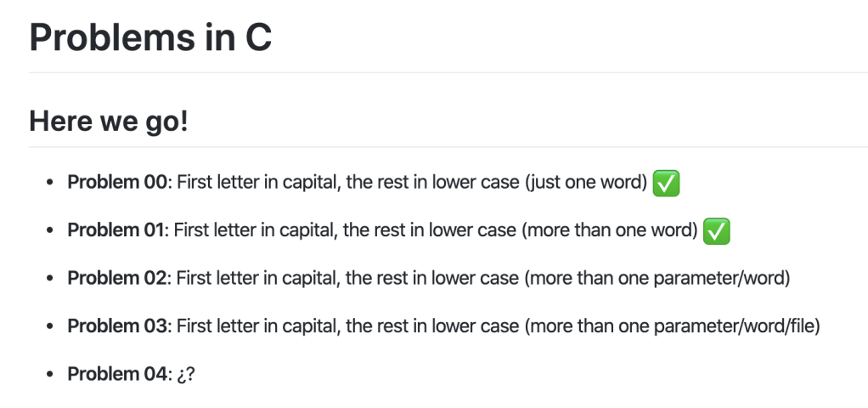868x408 pixels.
Task: Click the bold "Problem 01" label
Action: pyautogui.click(x=117, y=230)
